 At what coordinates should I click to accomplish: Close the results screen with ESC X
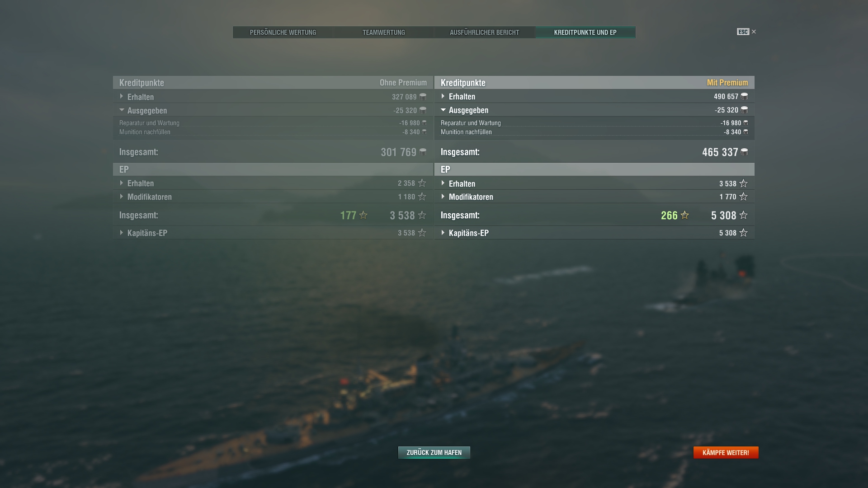(747, 32)
